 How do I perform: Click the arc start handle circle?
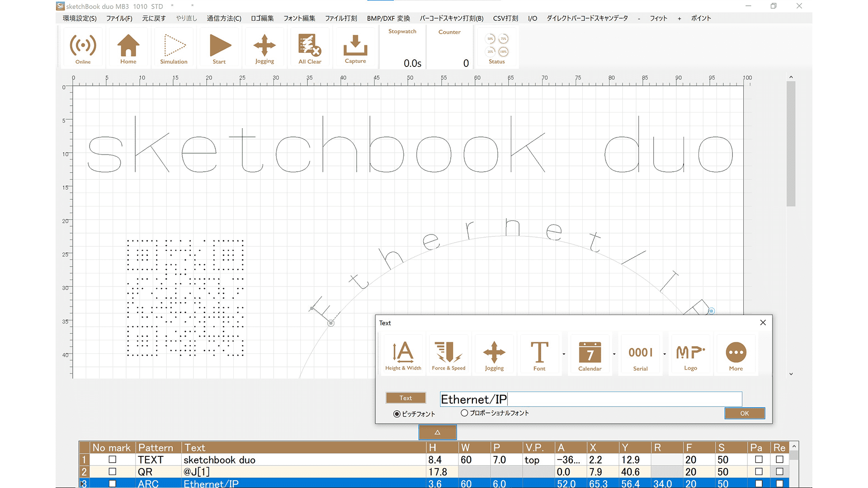pos(331,323)
